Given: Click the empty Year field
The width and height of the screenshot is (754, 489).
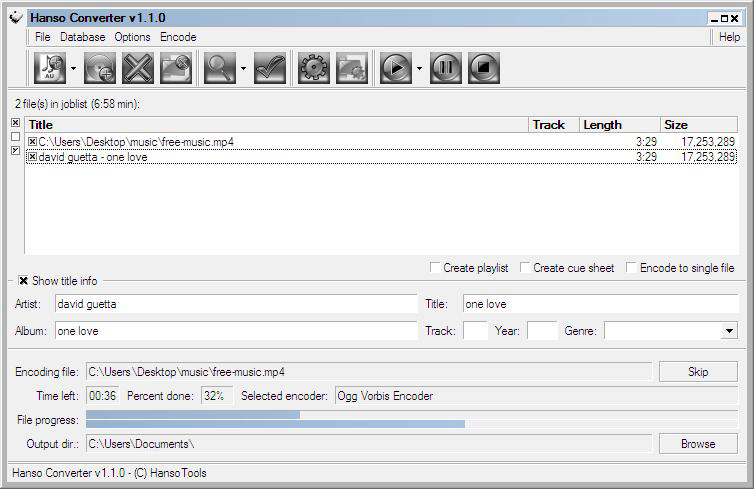Looking at the screenshot, I should click(x=542, y=331).
